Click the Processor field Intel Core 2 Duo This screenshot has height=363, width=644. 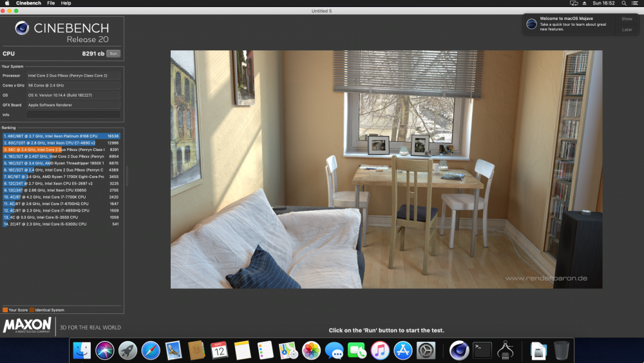coord(73,75)
